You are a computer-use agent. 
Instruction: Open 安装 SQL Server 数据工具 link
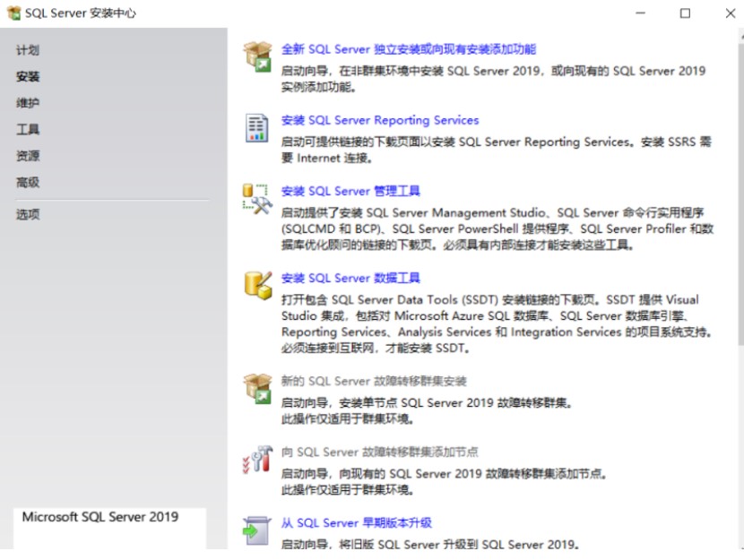350,278
